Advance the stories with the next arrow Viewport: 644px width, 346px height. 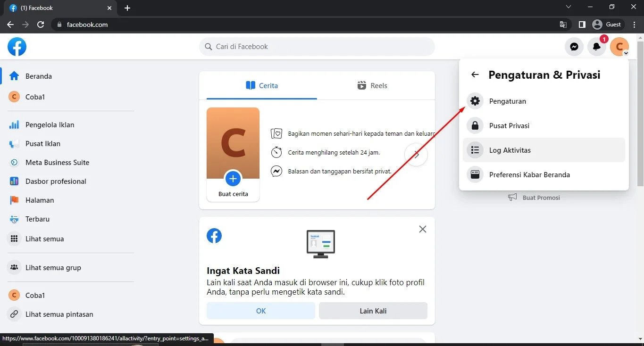point(416,155)
